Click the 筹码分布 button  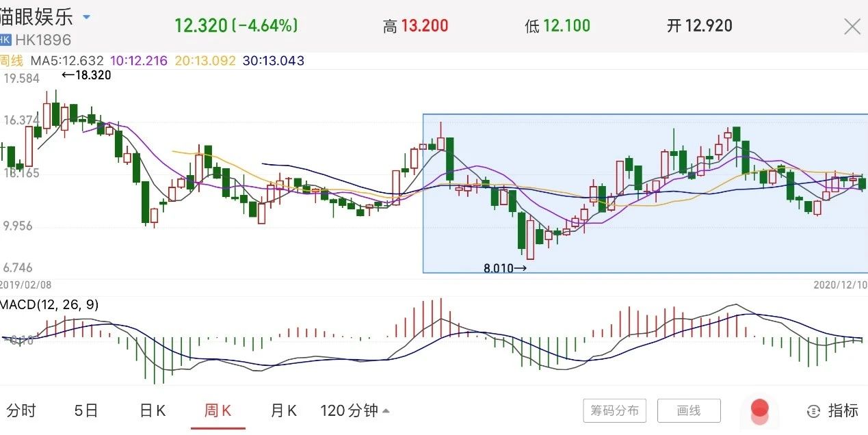click(614, 411)
